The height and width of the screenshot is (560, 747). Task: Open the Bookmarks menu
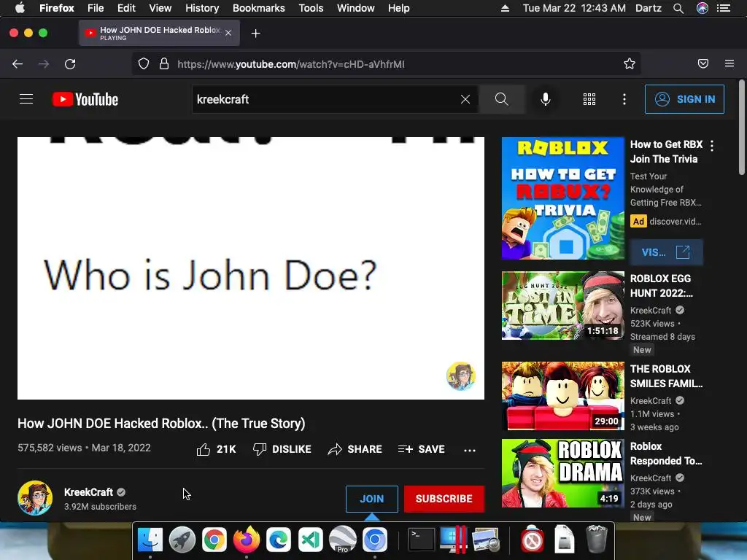pos(259,8)
